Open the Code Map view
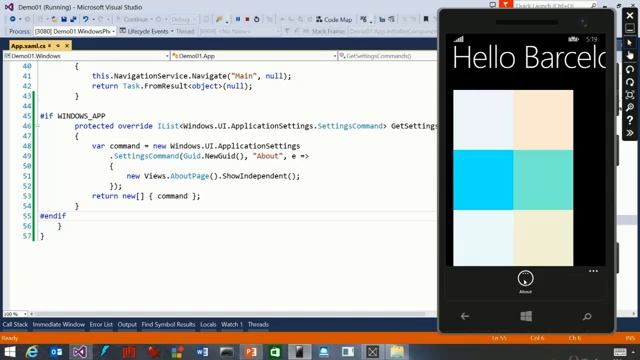The width and height of the screenshot is (640, 360). (334, 19)
